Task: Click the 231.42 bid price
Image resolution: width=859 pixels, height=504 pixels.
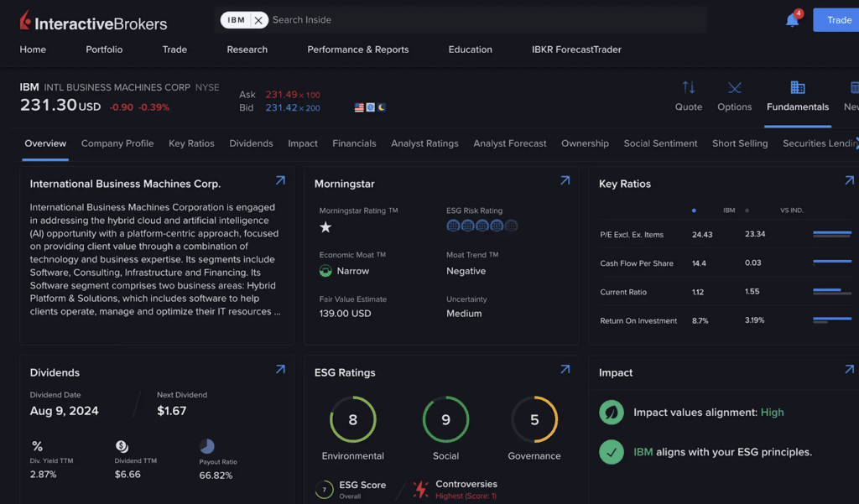Action: pyautogui.click(x=281, y=108)
